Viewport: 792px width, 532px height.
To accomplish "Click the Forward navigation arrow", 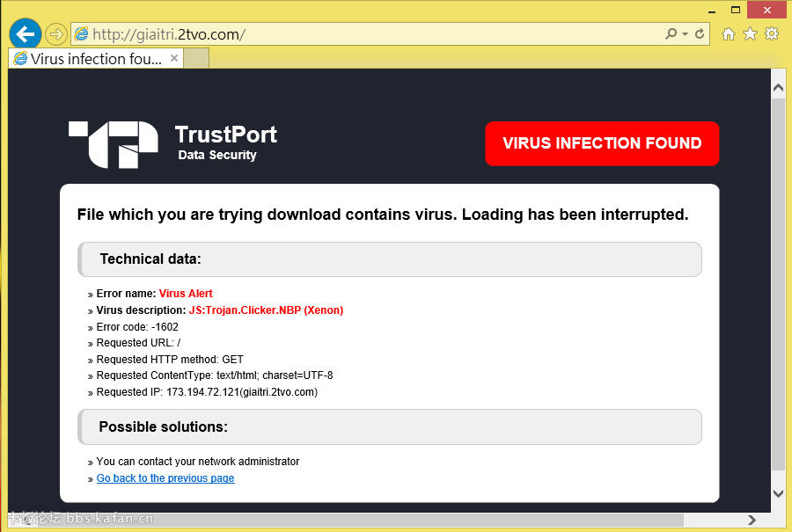I will pos(55,34).
